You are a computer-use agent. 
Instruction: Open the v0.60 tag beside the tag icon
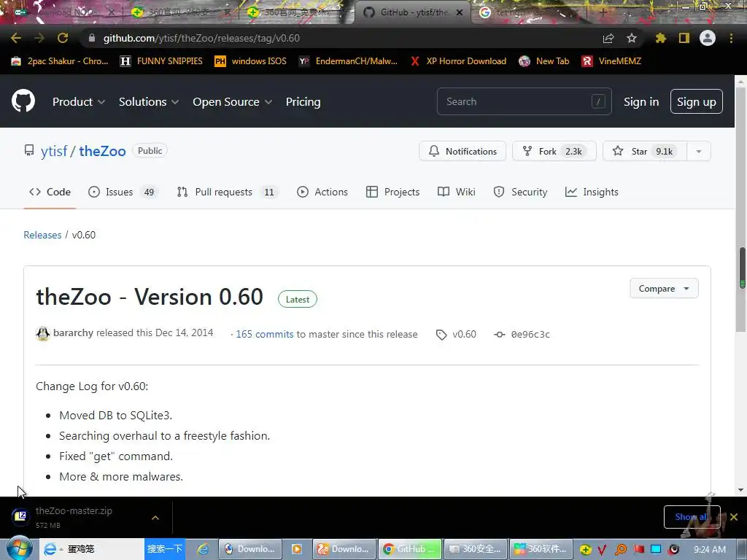tap(464, 334)
